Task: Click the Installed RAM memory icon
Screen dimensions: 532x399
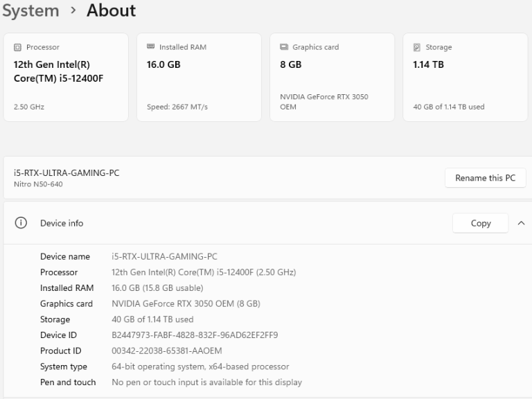Action: click(x=150, y=47)
